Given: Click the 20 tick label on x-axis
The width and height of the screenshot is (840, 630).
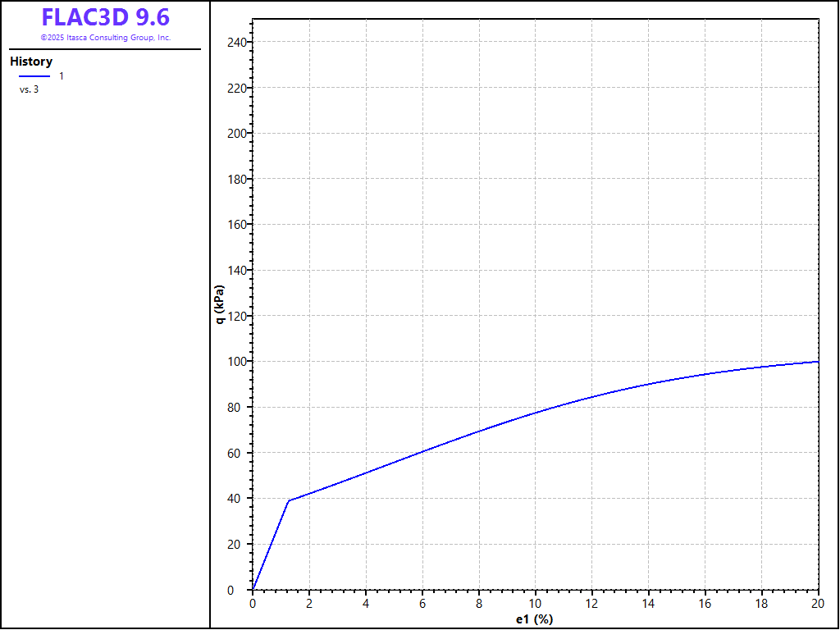Looking at the screenshot, I should [817, 604].
